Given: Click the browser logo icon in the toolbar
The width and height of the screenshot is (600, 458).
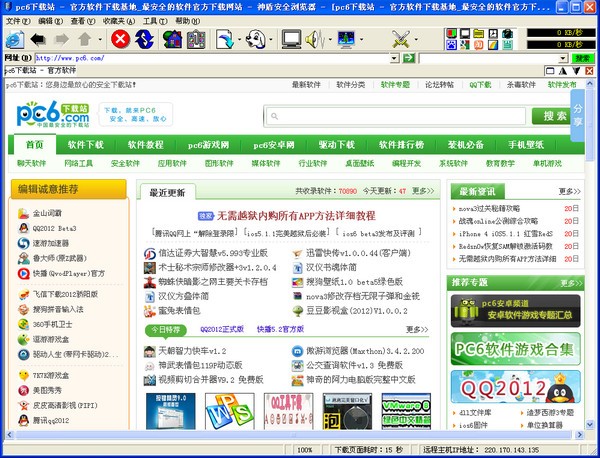Looking at the screenshot, I should [x=15, y=39].
